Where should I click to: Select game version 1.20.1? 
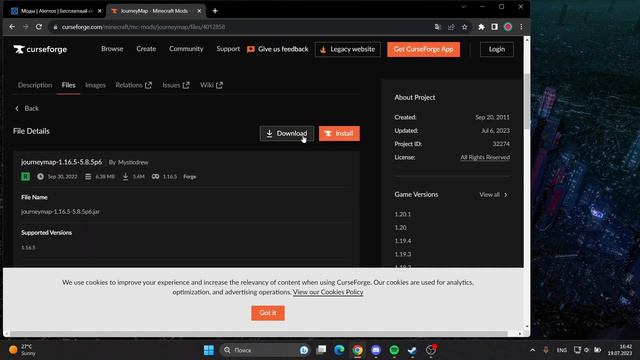tap(402, 214)
